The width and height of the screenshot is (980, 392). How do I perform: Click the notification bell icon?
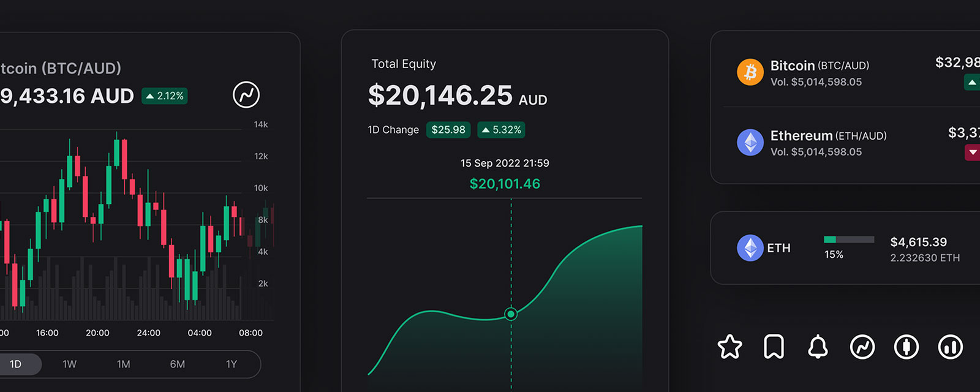[x=818, y=347]
